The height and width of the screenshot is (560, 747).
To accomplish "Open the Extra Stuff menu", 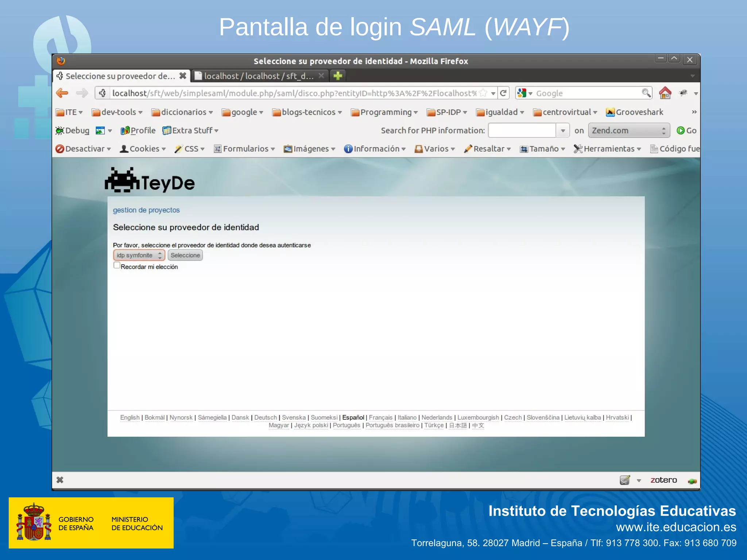I will pos(190,131).
